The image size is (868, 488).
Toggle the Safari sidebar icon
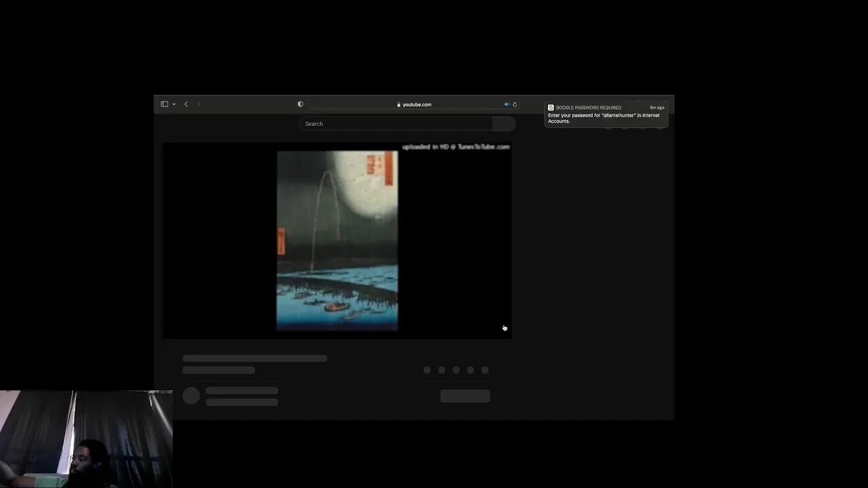point(164,104)
